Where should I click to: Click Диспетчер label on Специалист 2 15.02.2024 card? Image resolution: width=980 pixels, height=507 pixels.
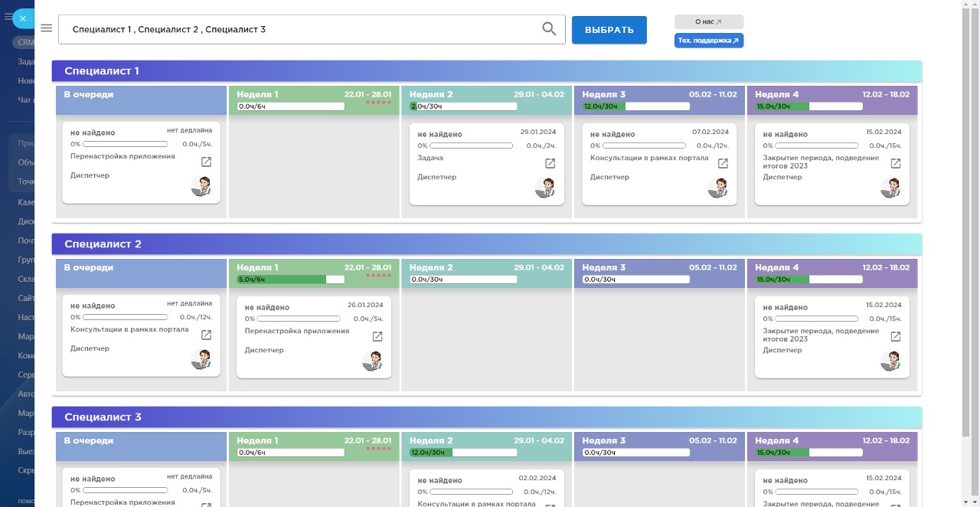point(782,350)
